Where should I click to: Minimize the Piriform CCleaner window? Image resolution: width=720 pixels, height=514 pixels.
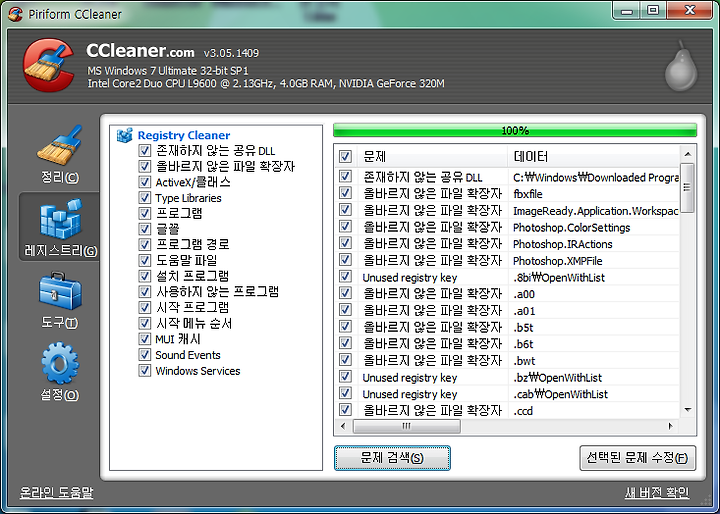coord(626,11)
